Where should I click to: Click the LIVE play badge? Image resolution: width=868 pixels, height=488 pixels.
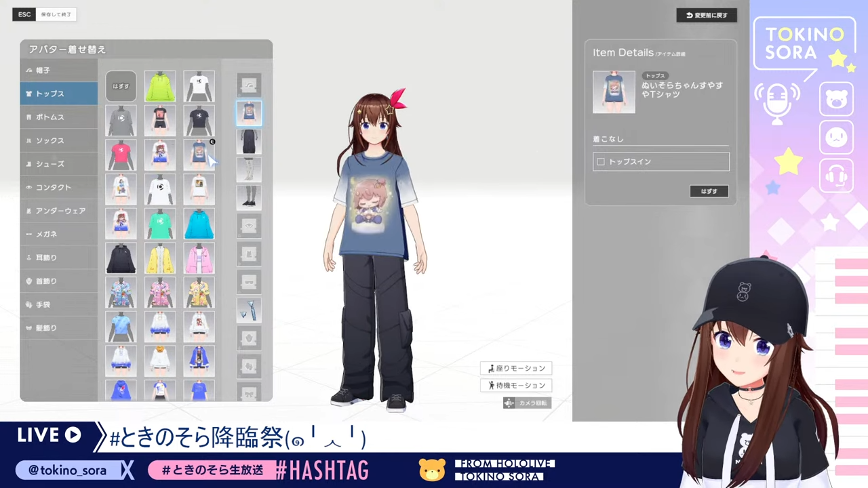pos(49,434)
